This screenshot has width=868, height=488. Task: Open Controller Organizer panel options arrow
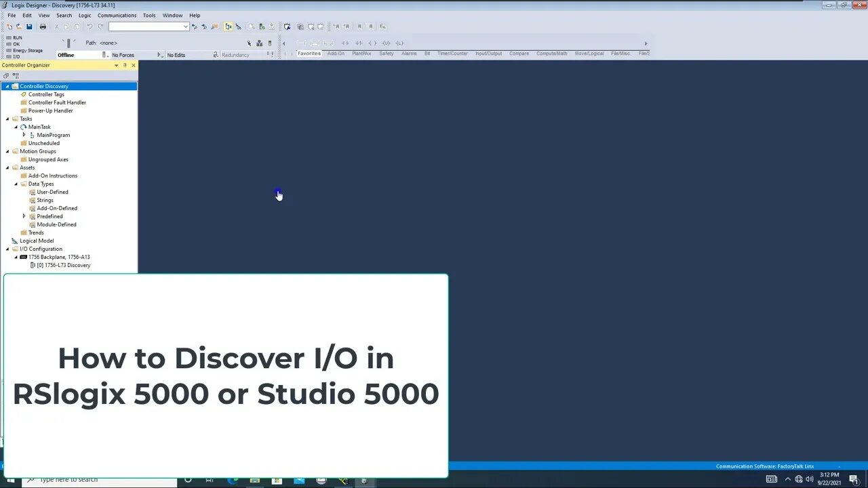(x=116, y=65)
